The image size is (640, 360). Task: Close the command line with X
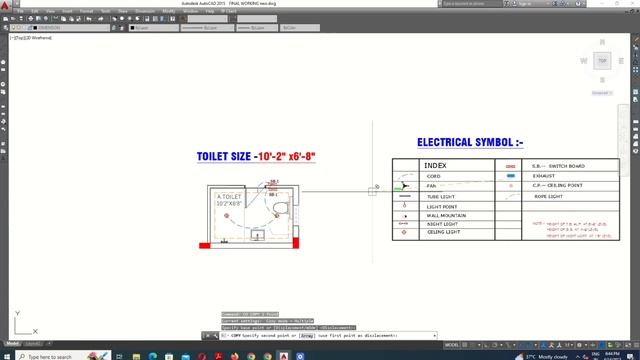point(207,336)
